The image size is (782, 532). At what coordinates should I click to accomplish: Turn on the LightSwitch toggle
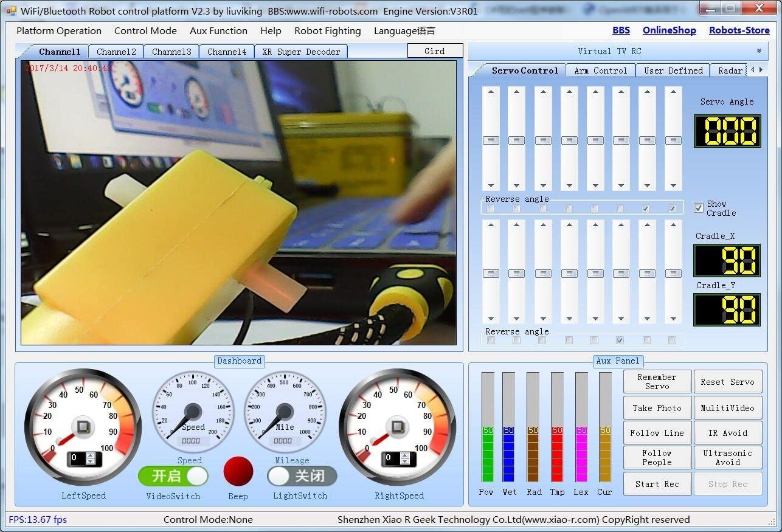pos(302,476)
